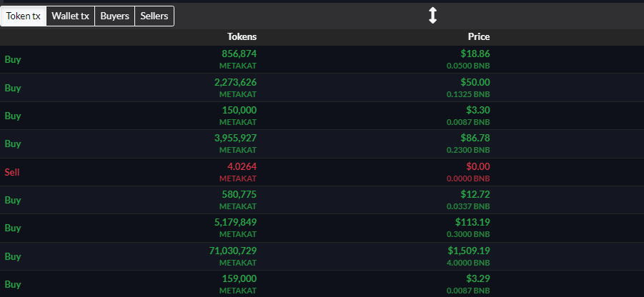Click the red $0.00 price
The image size is (644, 297).
[x=478, y=166]
